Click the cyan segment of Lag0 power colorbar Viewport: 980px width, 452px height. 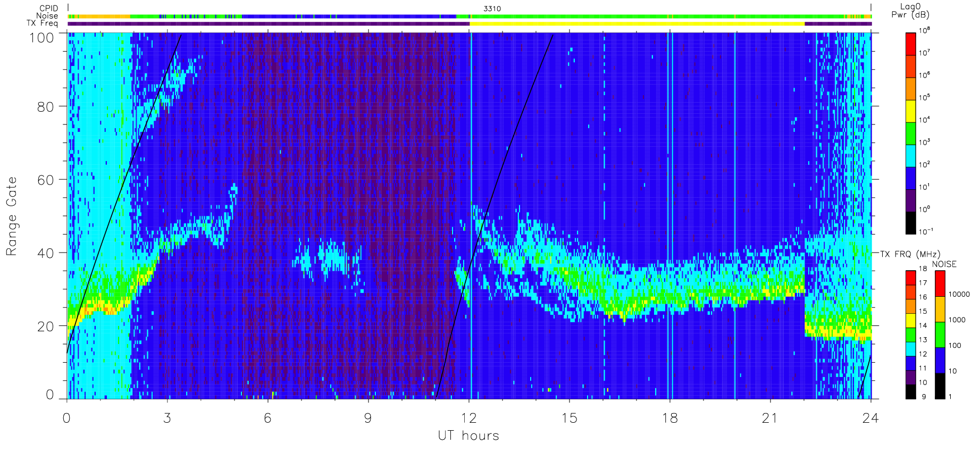point(910,156)
